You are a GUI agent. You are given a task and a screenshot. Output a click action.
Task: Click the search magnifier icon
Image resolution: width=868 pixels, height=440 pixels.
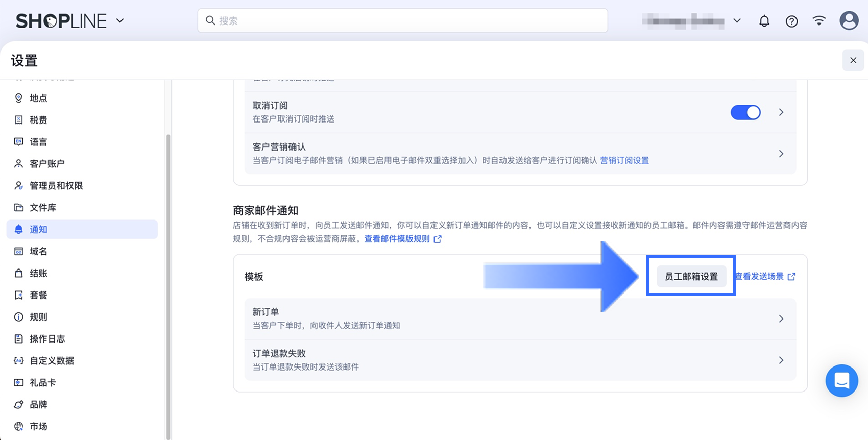click(210, 20)
